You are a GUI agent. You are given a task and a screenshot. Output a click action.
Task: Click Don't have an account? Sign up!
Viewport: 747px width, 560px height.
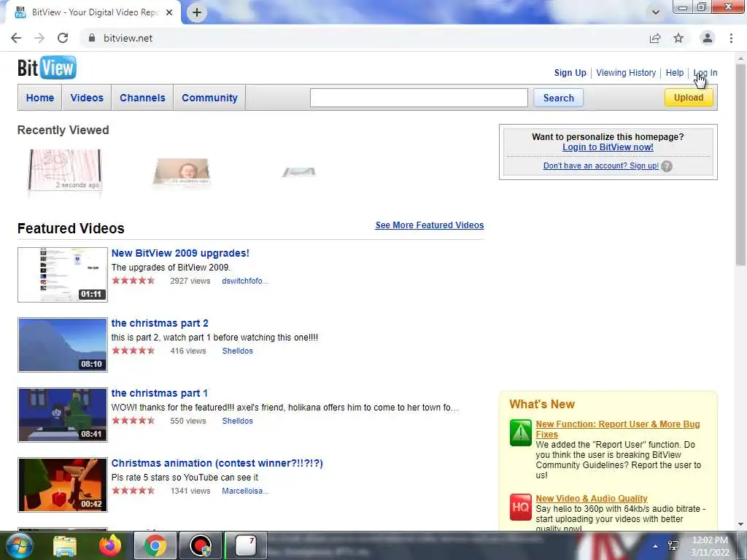[x=601, y=166]
